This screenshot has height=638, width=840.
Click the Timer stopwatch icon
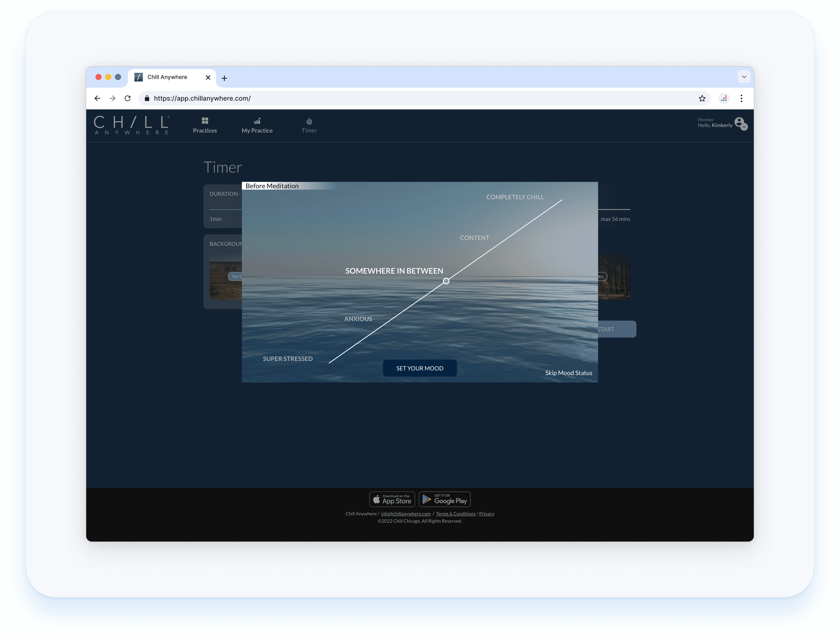(309, 121)
